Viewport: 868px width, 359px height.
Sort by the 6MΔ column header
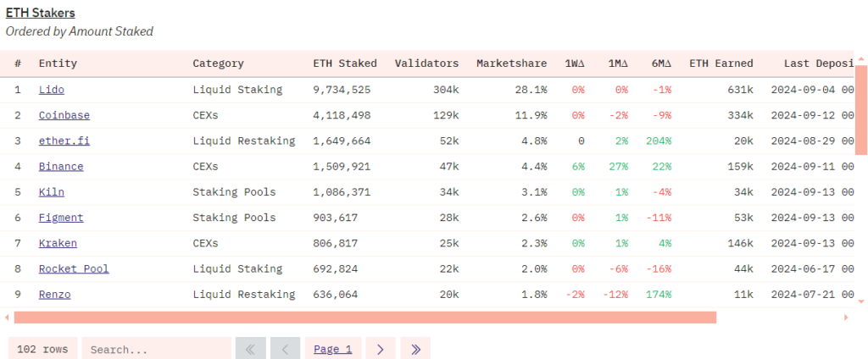pyautogui.click(x=661, y=63)
